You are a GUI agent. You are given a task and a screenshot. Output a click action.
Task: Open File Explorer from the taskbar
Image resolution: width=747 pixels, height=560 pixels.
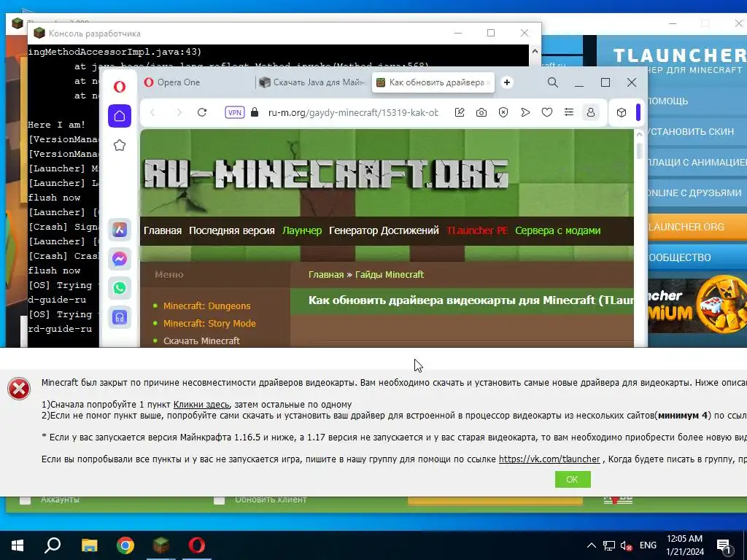coord(89,545)
